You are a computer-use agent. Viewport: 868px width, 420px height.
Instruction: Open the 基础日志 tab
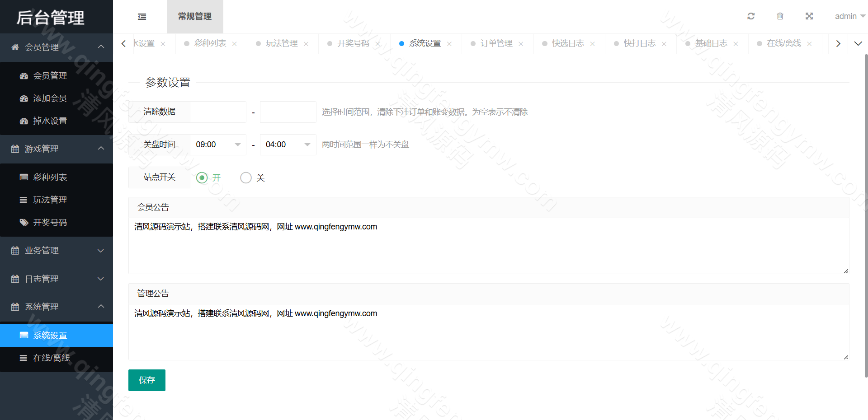[x=712, y=43]
